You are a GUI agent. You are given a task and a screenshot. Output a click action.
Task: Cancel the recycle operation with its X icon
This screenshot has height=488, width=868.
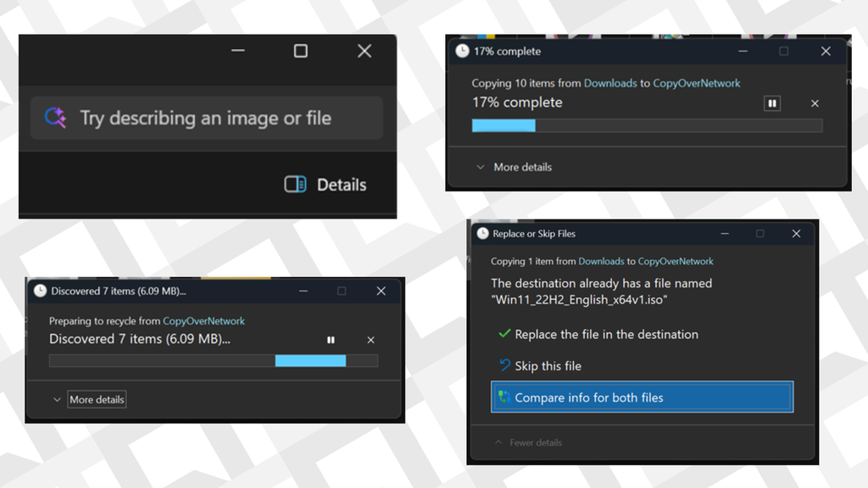[x=370, y=339]
